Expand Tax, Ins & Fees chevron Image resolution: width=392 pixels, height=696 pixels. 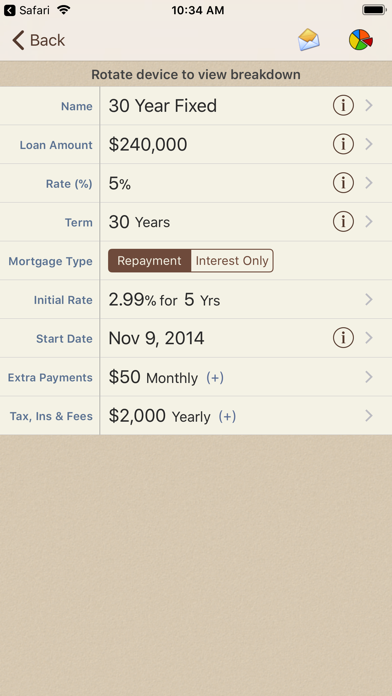click(x=368, y=416)
